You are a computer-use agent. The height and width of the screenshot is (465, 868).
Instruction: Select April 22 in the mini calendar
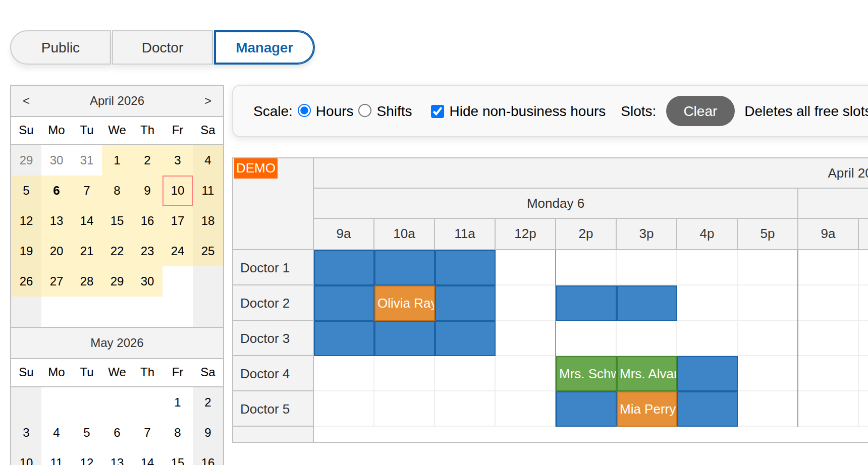117,251
